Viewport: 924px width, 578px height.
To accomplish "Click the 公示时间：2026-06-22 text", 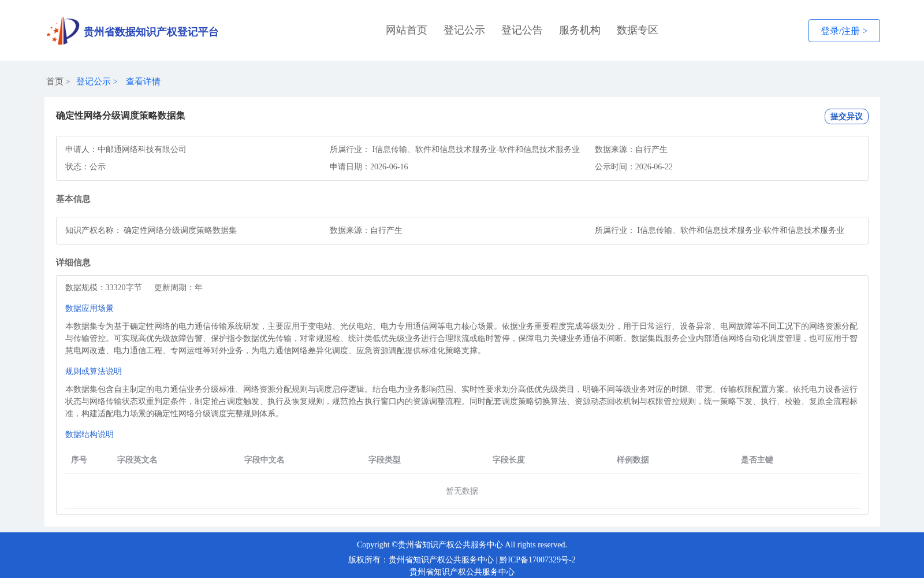I will (634, 166).
